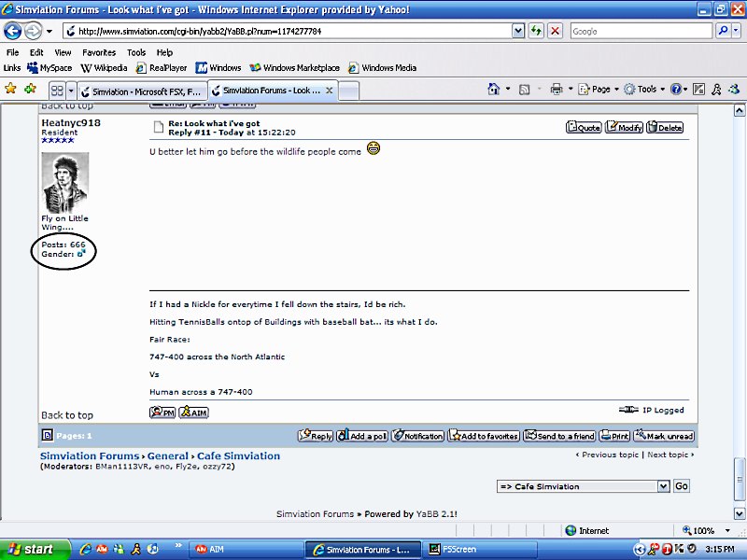Viewport: 747px width, 560px height.
Task: Open the Help menu
Action: coord(164,52)
